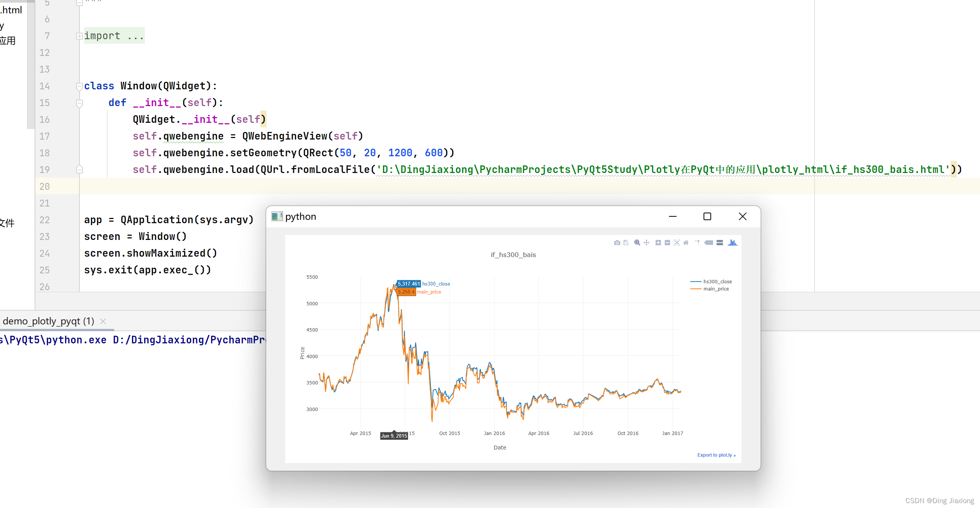Click the Autoscale icon

pyautogui.click(x=677, y=243)
